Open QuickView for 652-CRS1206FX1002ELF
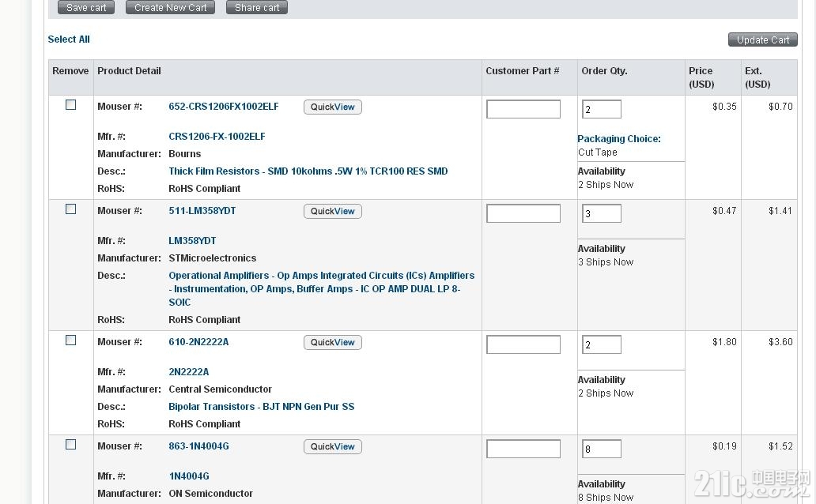This screenshot has width=816, height=504. tap(333, 107)
